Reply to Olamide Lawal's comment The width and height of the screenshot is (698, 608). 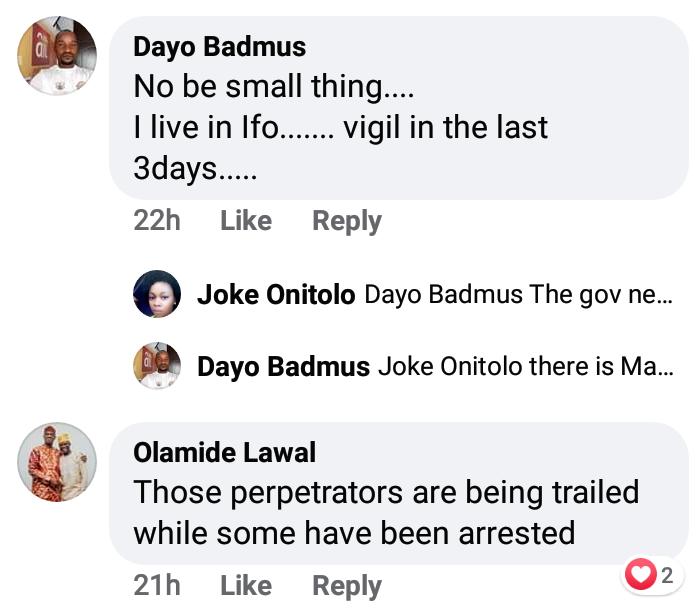(x=347, y=585)
